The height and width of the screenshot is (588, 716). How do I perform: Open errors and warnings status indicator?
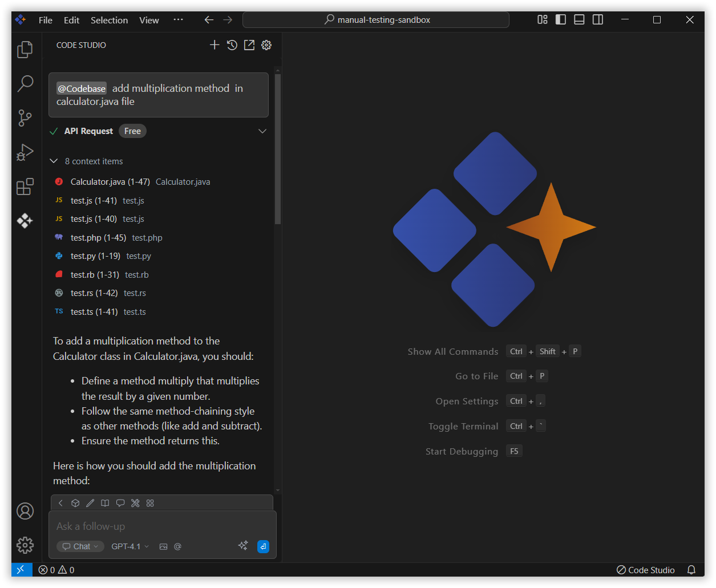point(56,570)
